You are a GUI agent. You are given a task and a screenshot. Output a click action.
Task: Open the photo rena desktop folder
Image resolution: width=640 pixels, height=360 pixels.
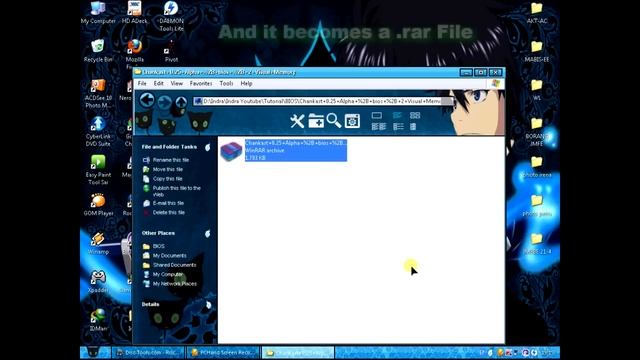click(x=537, y=167)
